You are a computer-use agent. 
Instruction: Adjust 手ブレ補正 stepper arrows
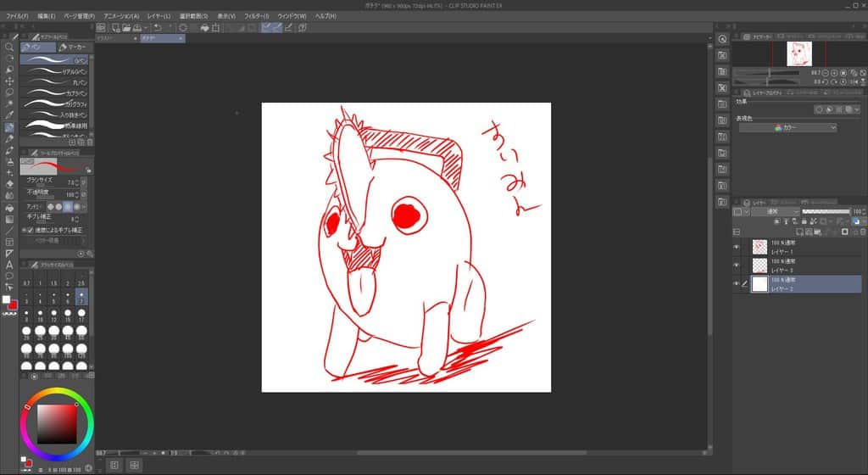(x=76, y=219)
